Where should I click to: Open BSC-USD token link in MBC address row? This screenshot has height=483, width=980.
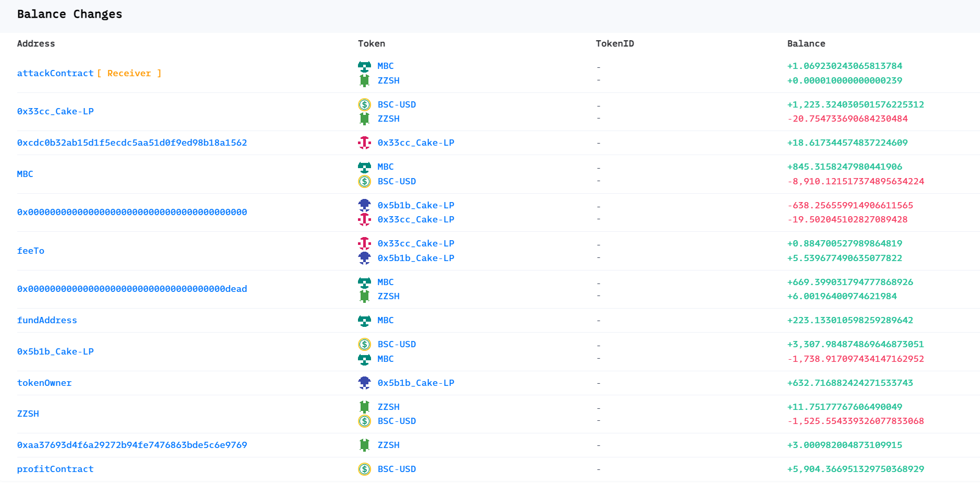397,181
